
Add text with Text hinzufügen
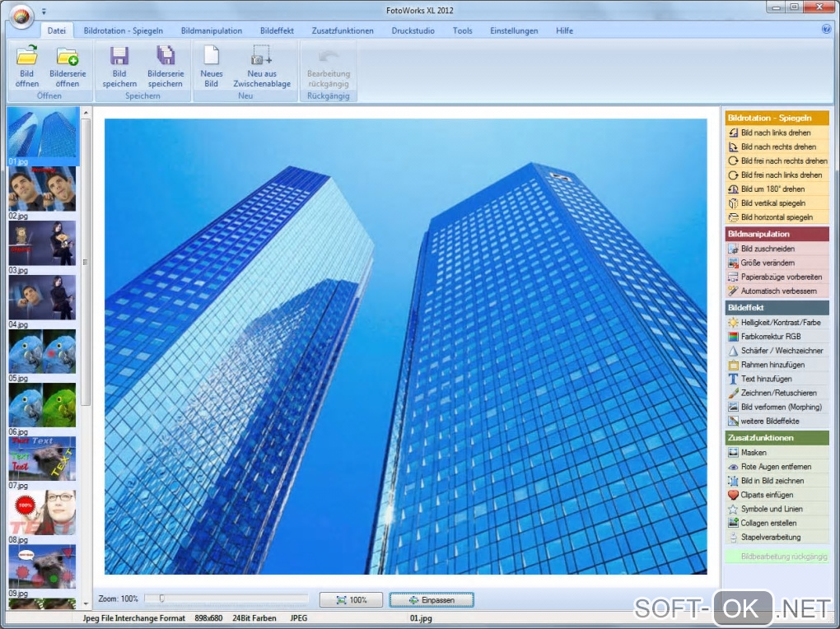tap(777, 379)
